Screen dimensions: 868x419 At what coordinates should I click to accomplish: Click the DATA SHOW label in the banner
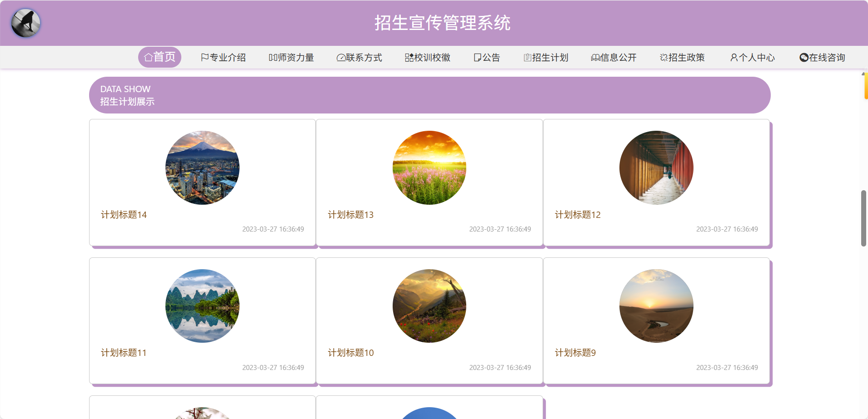click(125, 89)
